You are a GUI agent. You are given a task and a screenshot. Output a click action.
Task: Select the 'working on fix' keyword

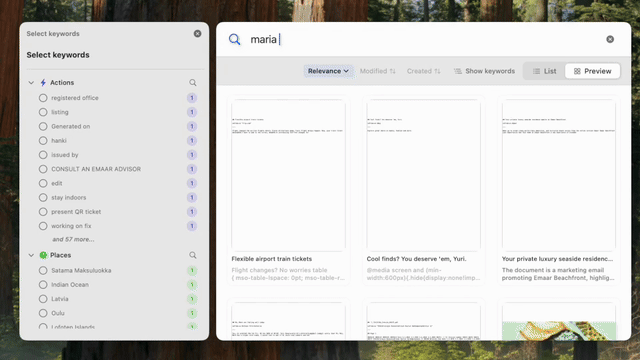pos(43,226)
